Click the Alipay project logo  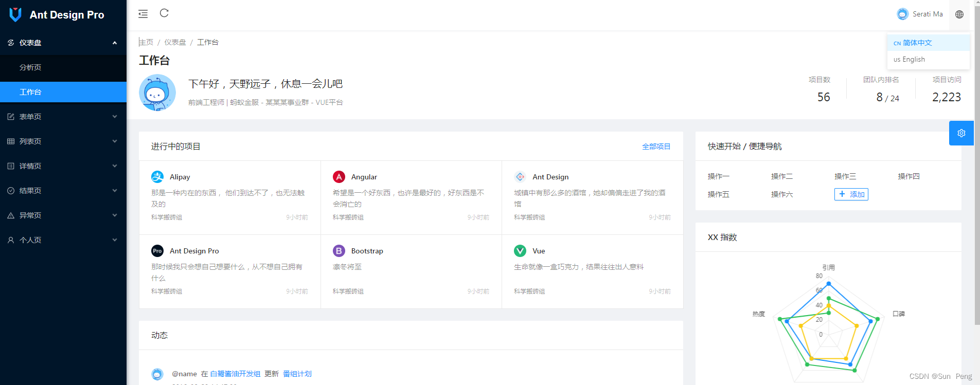pyautogui.click(x=157, y=177)
